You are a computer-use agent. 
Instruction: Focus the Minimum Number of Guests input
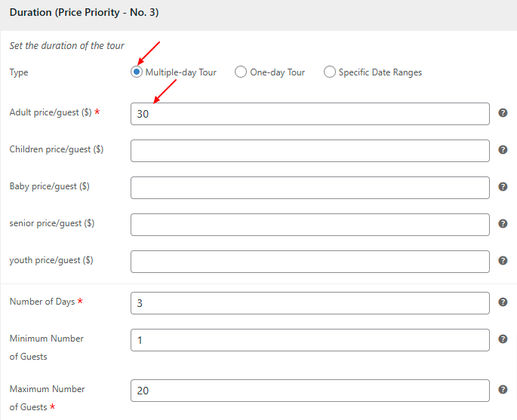click(309, 340)
